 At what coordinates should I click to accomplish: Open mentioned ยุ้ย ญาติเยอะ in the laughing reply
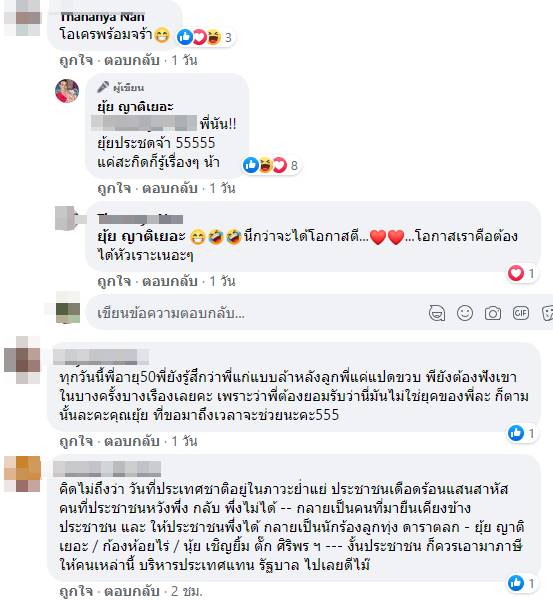pos(141,236)
